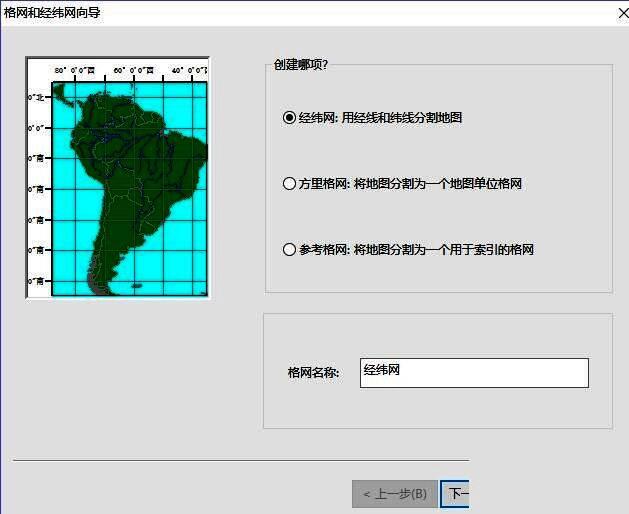The width and height of the screenshot is (629, 514).
Task: Click the 格网和经纬网向导 title bar text
Action: (52, 13)
